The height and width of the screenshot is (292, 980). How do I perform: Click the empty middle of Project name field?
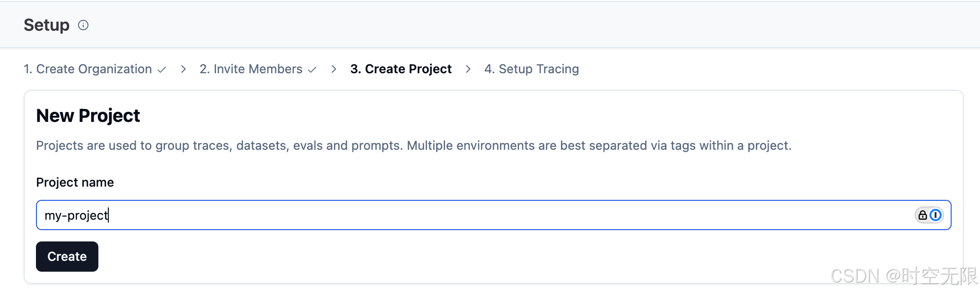(x=494, y=215)
